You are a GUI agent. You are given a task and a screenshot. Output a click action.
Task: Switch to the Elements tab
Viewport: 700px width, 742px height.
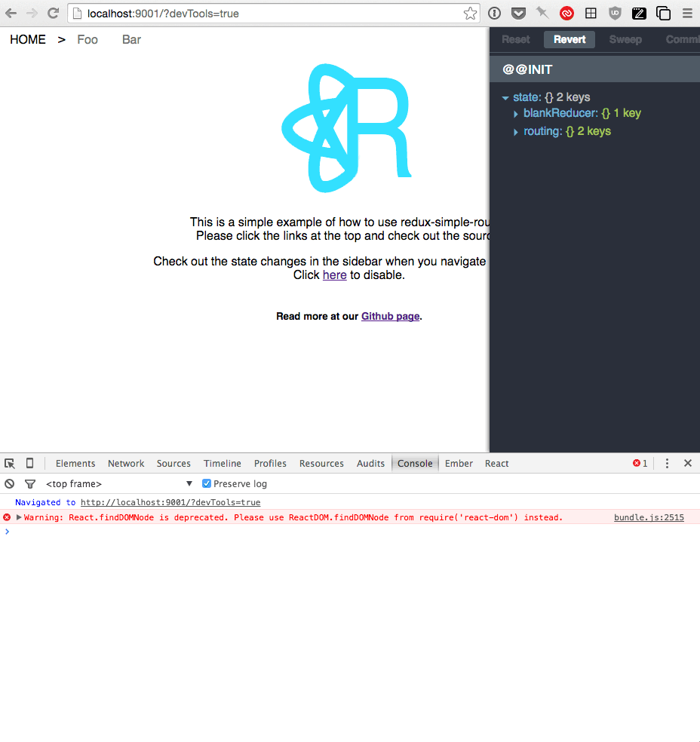[75, 463]
